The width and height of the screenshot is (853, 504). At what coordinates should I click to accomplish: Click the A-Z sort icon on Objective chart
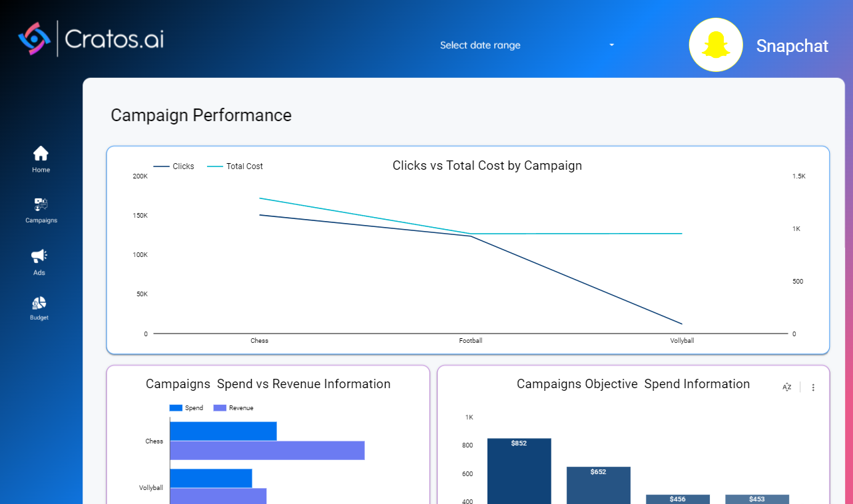click(787, 387)
